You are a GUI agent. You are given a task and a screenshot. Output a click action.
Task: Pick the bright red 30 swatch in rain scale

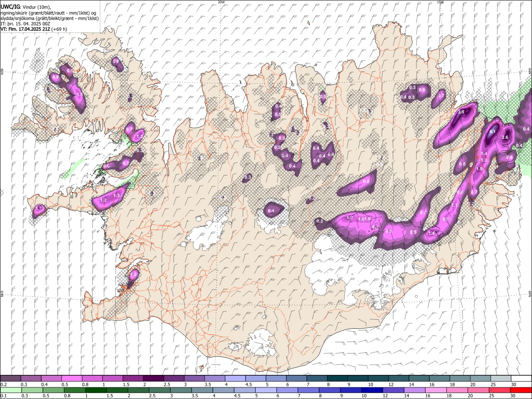521,390
